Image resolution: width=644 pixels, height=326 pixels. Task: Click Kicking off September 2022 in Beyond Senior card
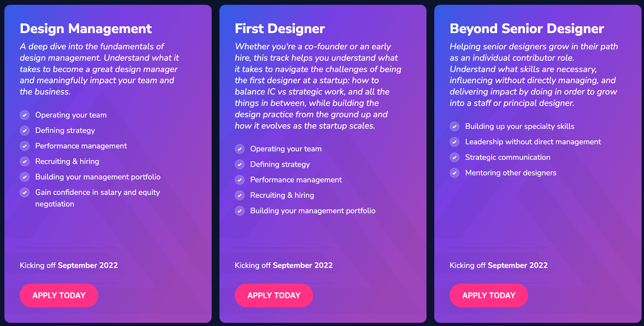pyautogui.click(x=499, y=265)
